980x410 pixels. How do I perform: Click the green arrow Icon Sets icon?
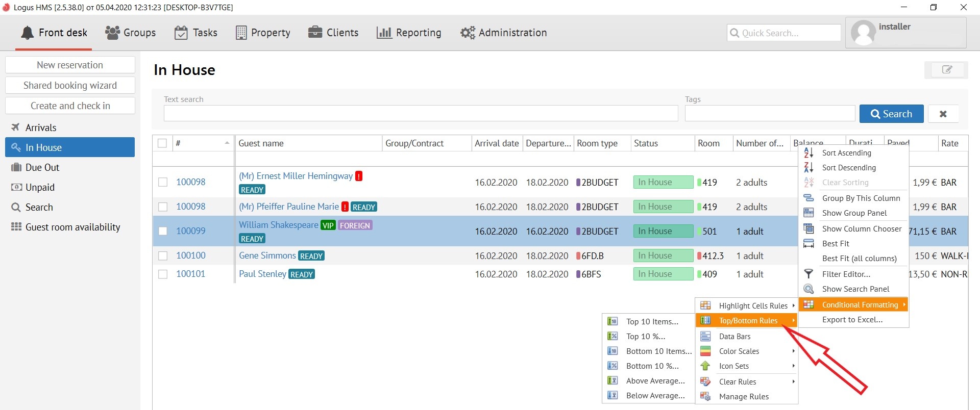[705, 366]
